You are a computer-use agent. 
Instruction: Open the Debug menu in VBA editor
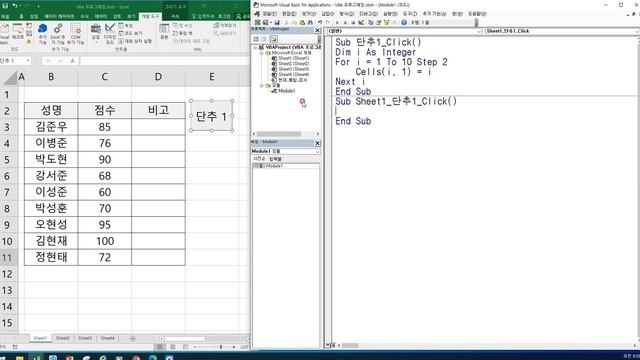click(369, 14)
